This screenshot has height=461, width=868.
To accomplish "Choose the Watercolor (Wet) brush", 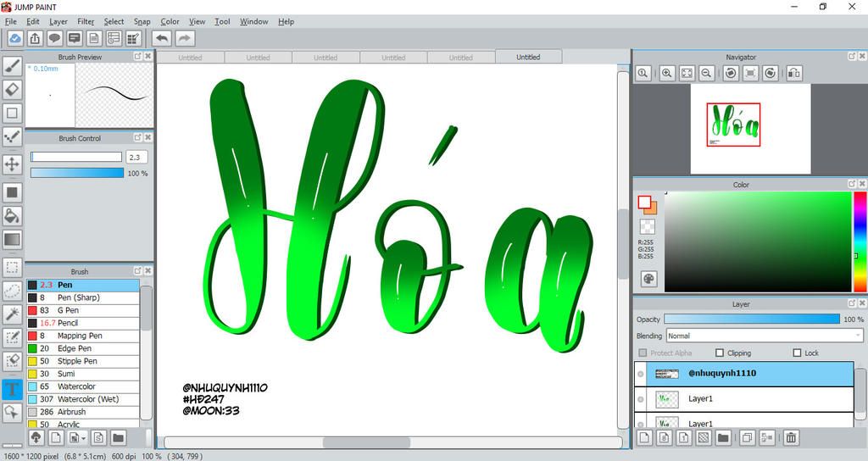I will (83, 400).
